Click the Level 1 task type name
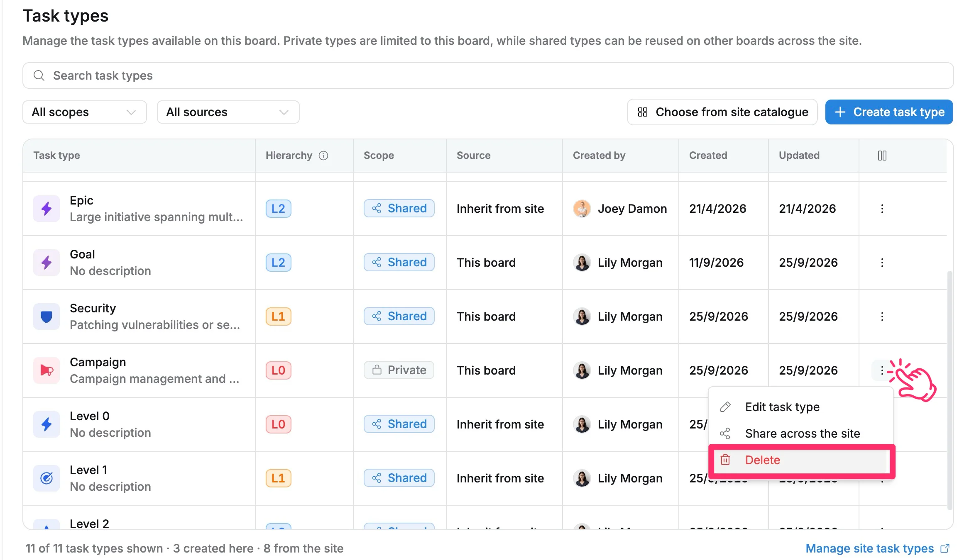 coord(89,470)
